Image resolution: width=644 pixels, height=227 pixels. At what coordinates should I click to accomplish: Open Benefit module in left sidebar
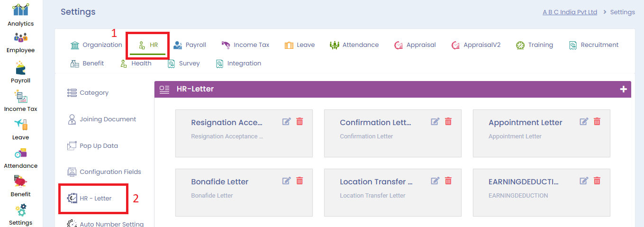pos(20,186)
